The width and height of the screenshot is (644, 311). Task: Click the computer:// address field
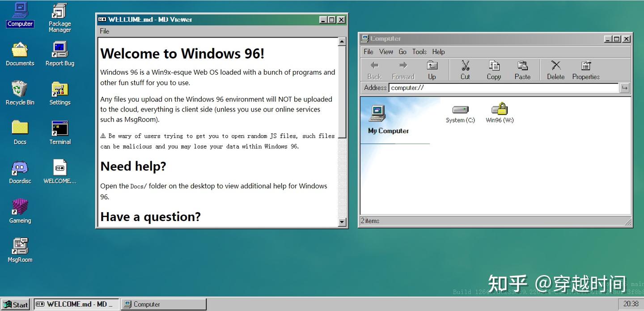504,88
